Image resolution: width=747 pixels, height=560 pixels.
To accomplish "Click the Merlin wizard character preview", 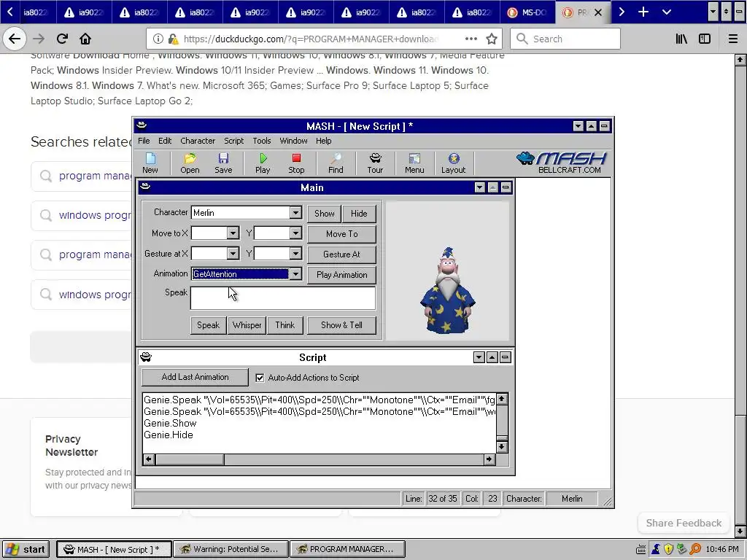I will (x=447, y=290).
